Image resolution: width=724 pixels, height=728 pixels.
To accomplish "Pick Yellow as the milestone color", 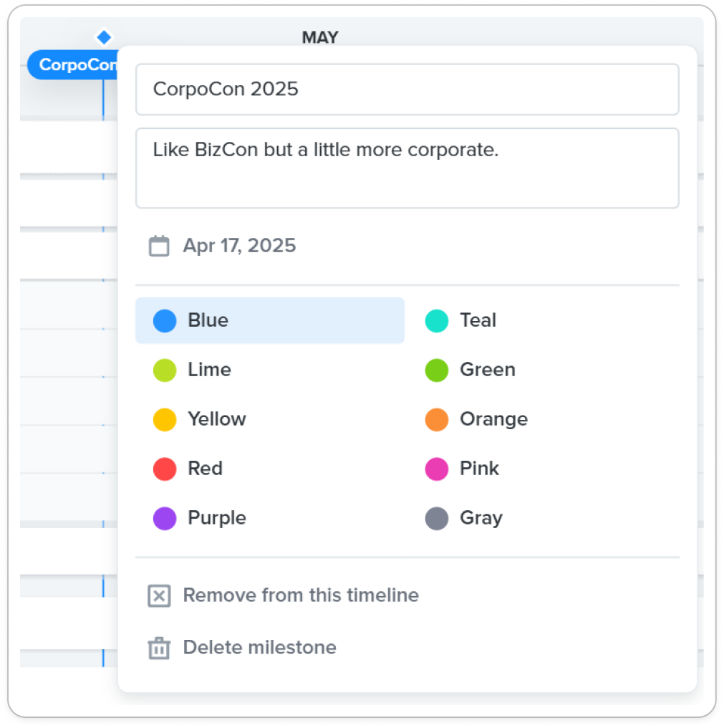I will tap(270, 419).
